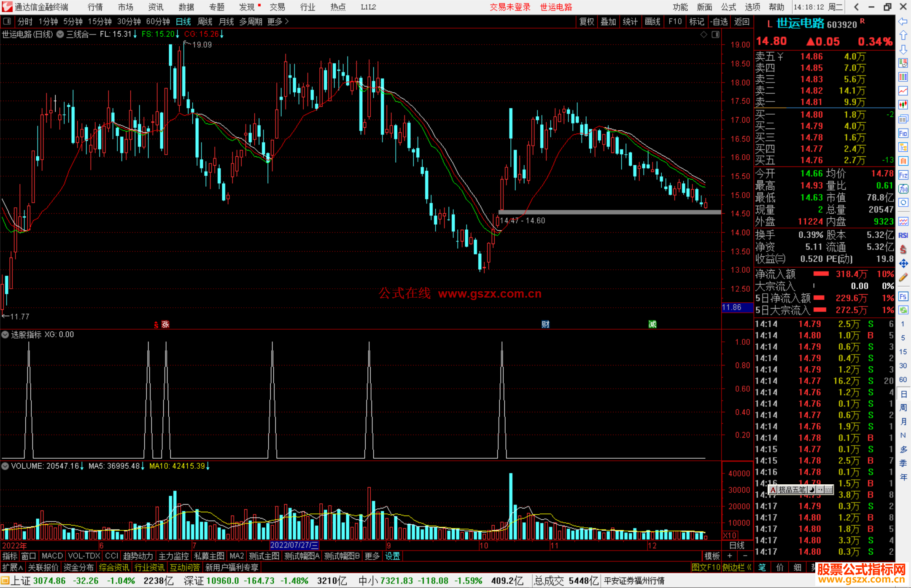The image size is (911, 588).
Task: Select the 60分钟 period
Action: point(158,21)
